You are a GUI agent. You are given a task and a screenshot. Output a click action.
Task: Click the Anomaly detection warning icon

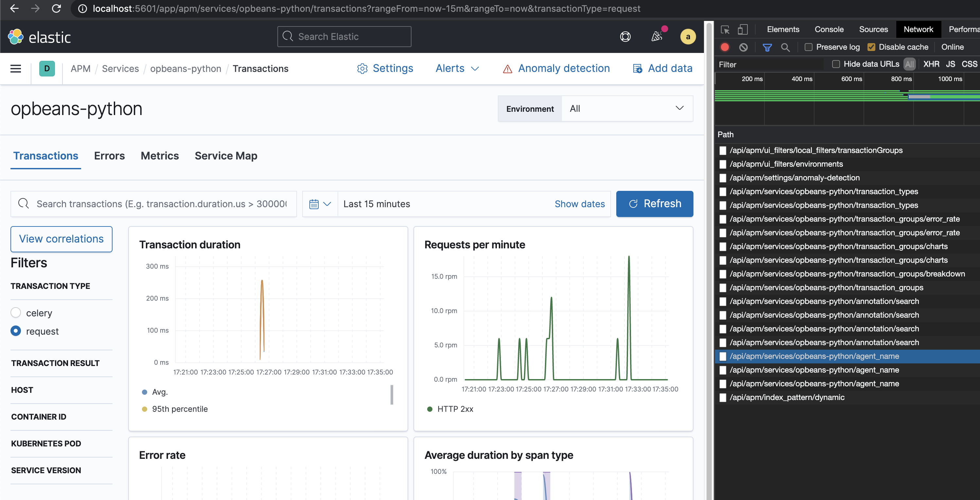(508, 69)
